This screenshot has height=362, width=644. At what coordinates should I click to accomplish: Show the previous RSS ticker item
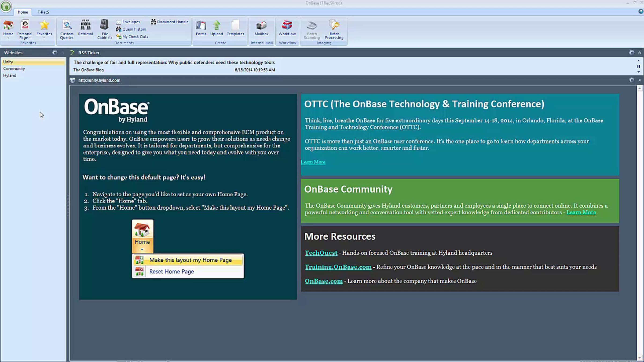639,61
